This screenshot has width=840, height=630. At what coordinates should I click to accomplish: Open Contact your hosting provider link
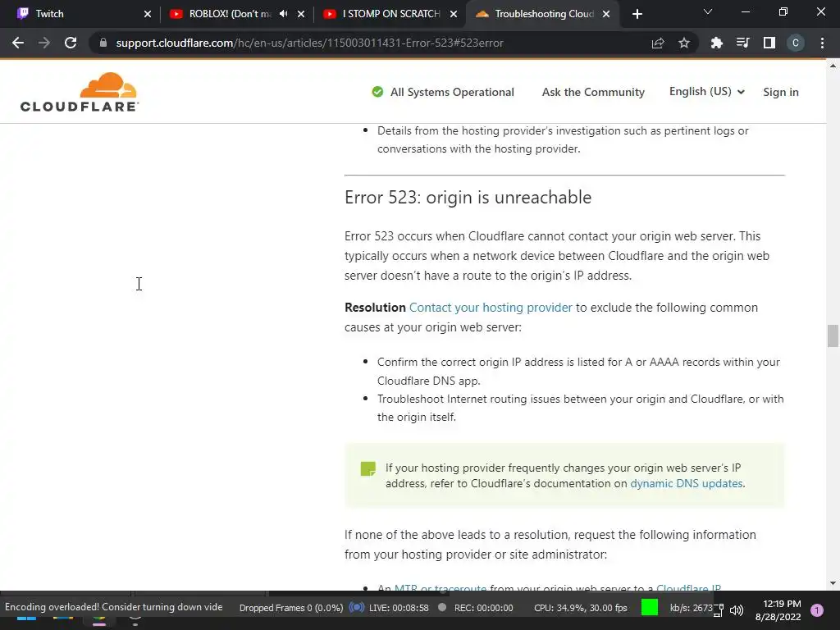point(491,308)
